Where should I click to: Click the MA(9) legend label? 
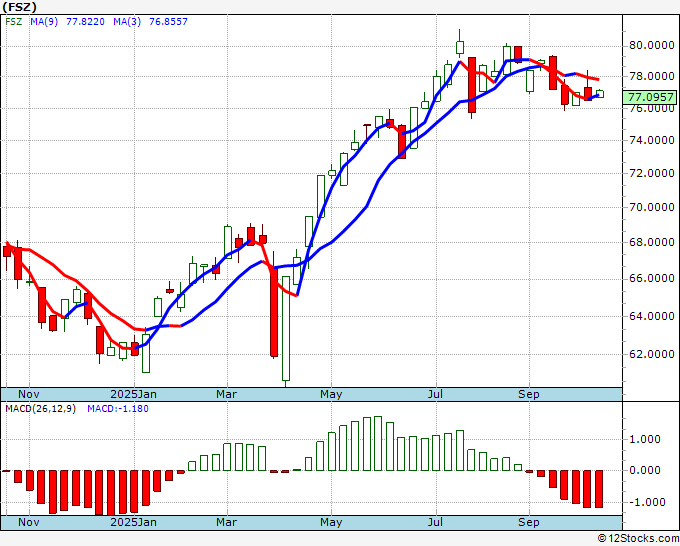[44, 22]
